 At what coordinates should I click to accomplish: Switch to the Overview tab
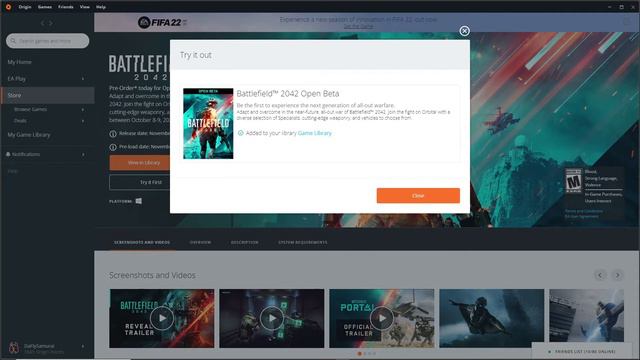pos(200,242)
